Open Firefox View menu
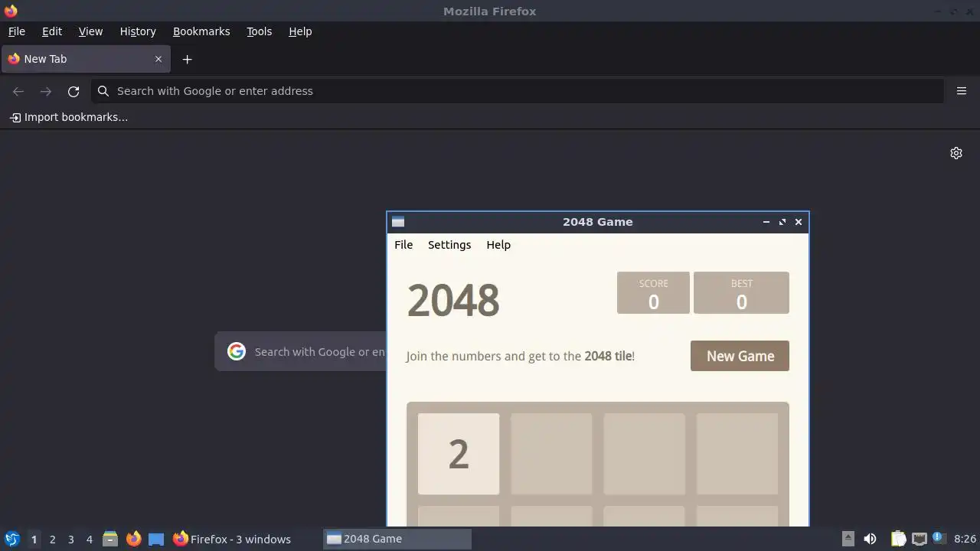Viewport: 980px width, 551px height. pyautogui.click(x=90, y=31)
